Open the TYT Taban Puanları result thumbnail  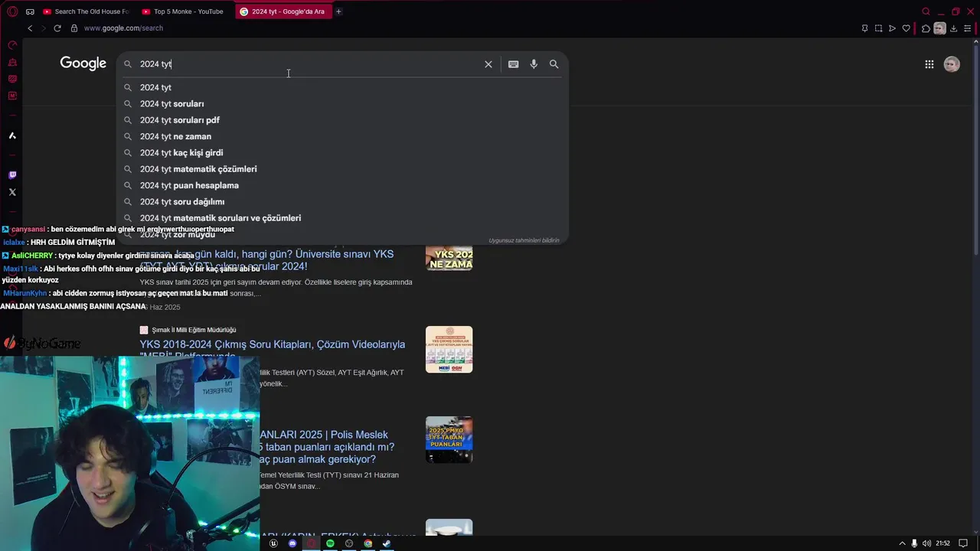(449, 439)
